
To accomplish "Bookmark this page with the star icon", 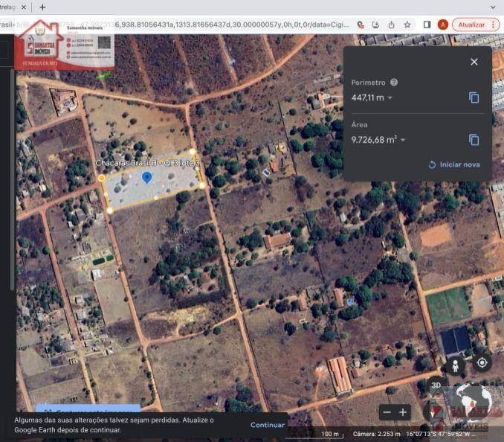I will pos(407,25).
